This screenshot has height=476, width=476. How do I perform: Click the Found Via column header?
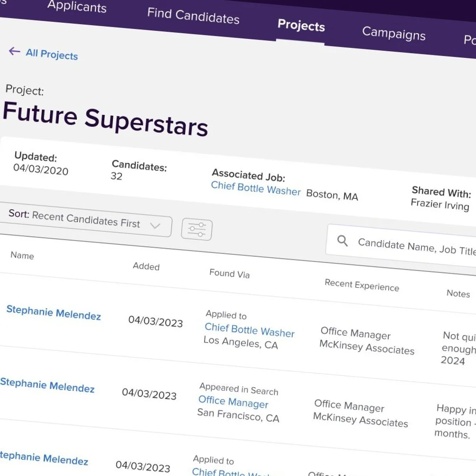point(230,273)
